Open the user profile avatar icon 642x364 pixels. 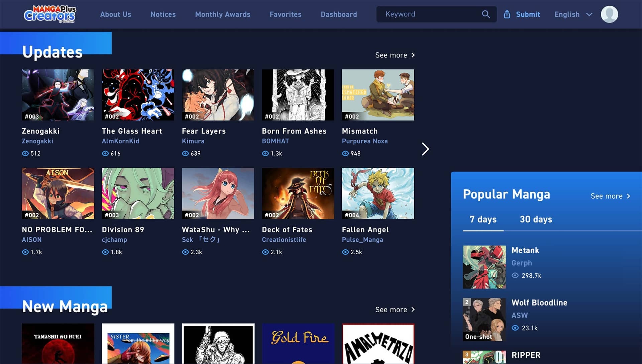tap(609, 14)
